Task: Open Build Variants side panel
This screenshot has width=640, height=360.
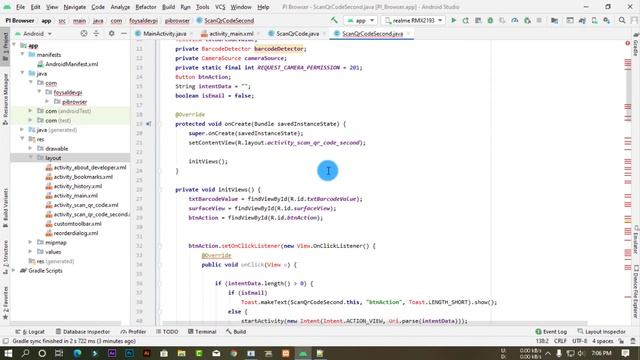Action: coord(5,207)
